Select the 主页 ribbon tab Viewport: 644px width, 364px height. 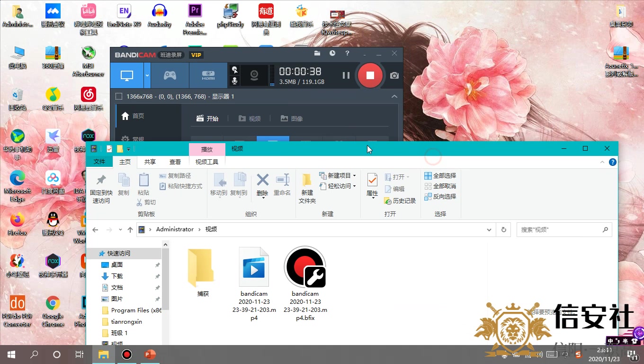point(125,162)
